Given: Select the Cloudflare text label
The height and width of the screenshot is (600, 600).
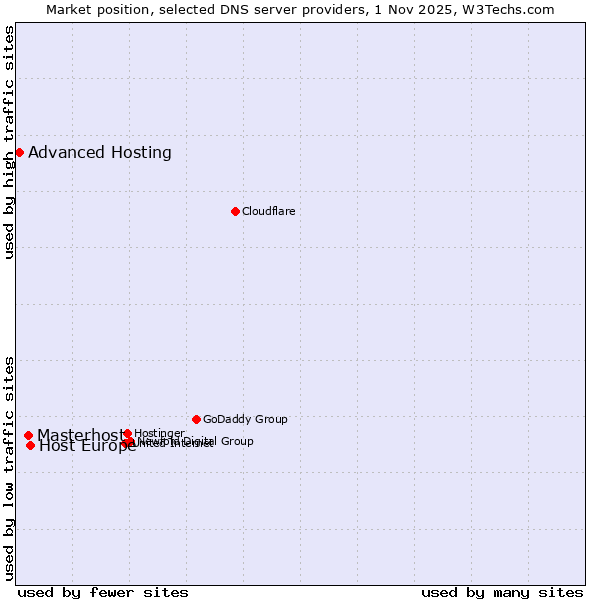Looking at the screenshot, I should [268, 212].
